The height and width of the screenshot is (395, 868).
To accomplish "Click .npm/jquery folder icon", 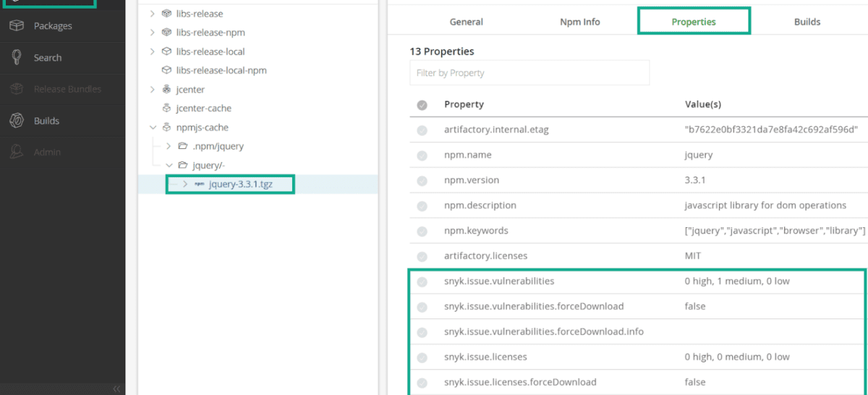I will click(183, 146).
